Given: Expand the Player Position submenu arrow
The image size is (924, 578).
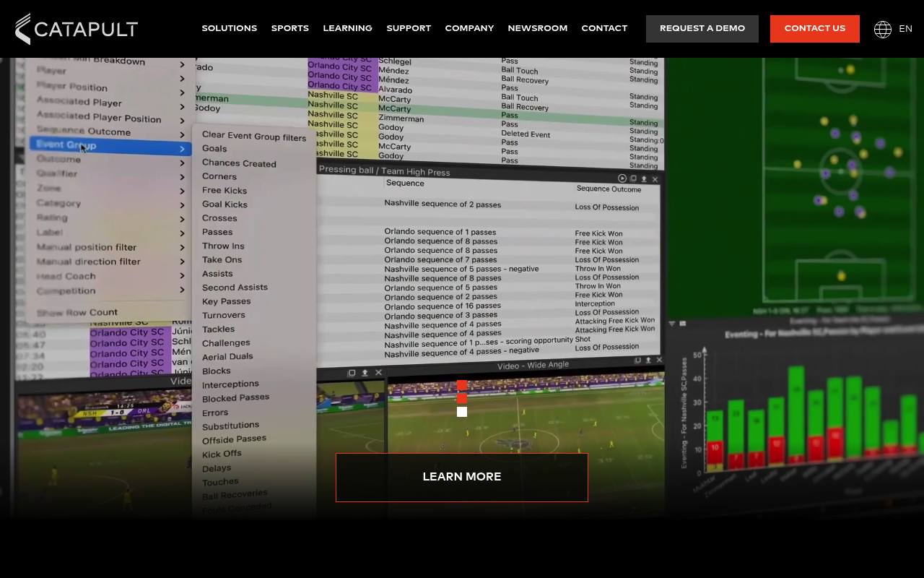Looking at the screenshot, I should click(x=182, y=92).
